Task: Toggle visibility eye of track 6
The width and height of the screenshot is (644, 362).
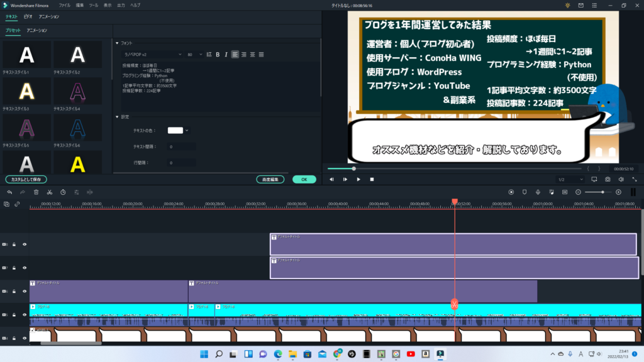Action: click(x=25, y=292)
